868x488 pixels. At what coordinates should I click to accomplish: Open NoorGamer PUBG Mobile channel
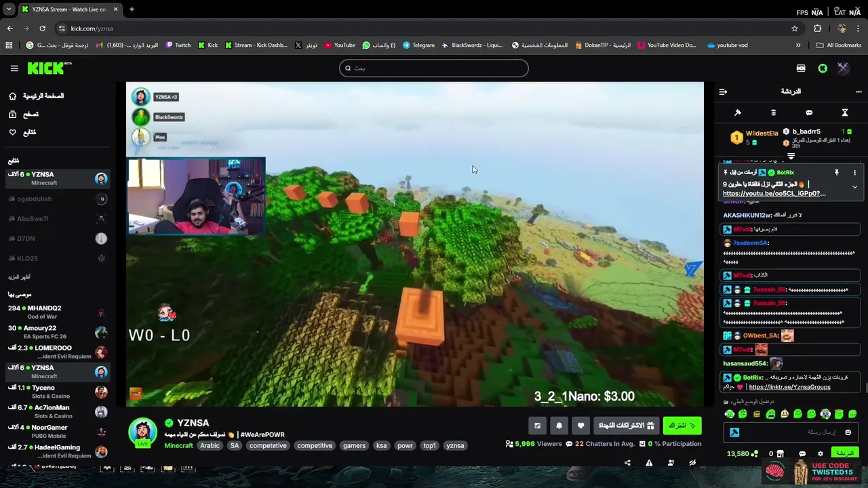click(57, 432)
